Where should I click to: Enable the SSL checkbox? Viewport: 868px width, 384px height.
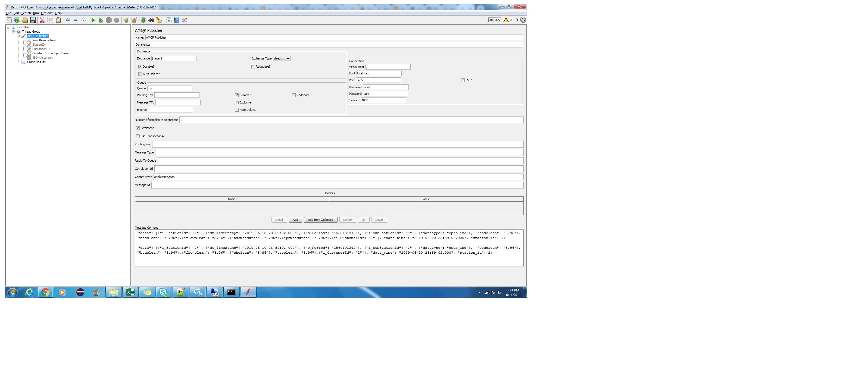463,80
